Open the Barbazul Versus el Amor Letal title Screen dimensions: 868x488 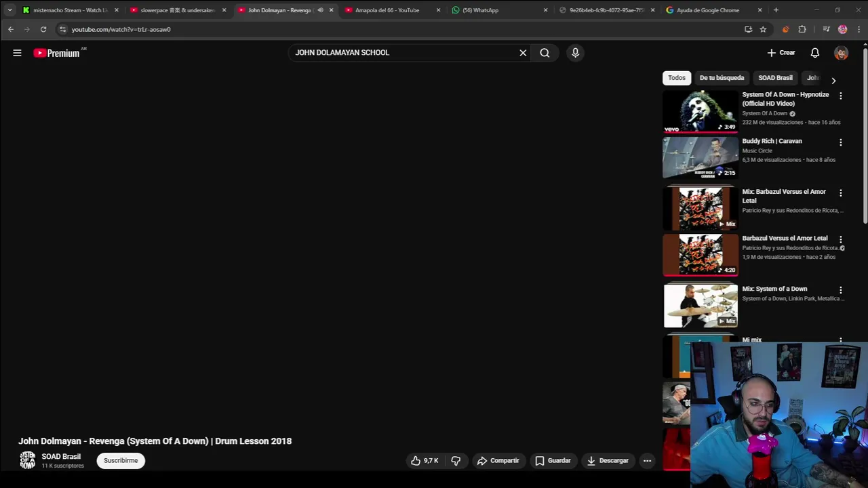[785, 238]
